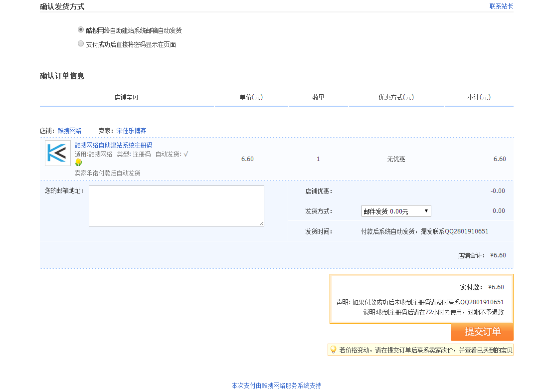The width and height of the screenshot is (544, 392).
Task: Click the 单价(元) column header
Action: [x=251, y=97]
